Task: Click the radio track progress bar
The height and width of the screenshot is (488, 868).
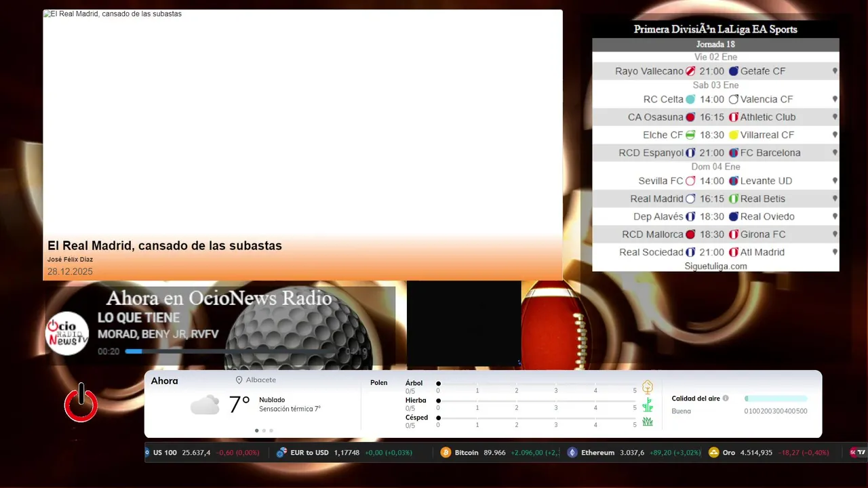Action: click(x=233, y=351)
